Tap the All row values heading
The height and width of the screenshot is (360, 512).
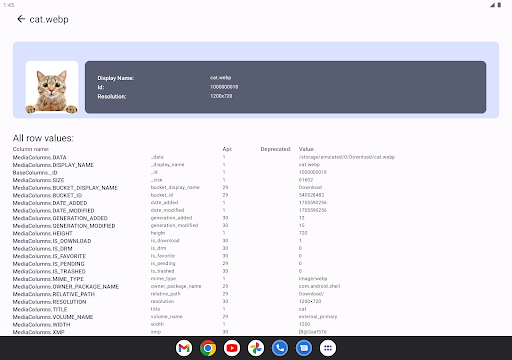tap(43, 138)
